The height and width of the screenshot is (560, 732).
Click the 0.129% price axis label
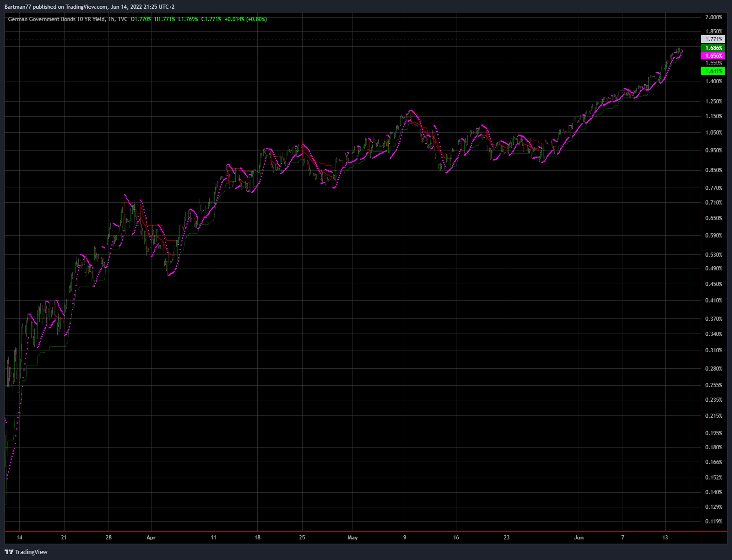(x=714, y=507)
